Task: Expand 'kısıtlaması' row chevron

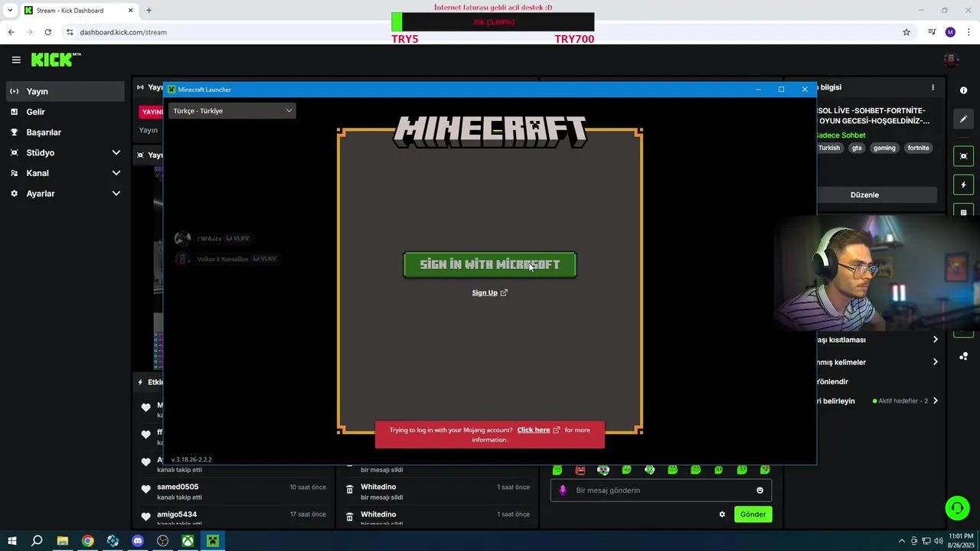Action: pyautogui.click(x=935, y=340)
